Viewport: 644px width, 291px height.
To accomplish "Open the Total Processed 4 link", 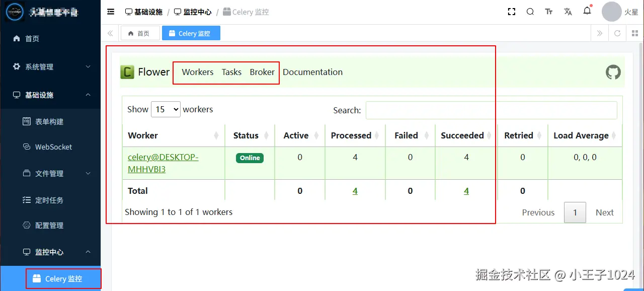I will (355, 191).
